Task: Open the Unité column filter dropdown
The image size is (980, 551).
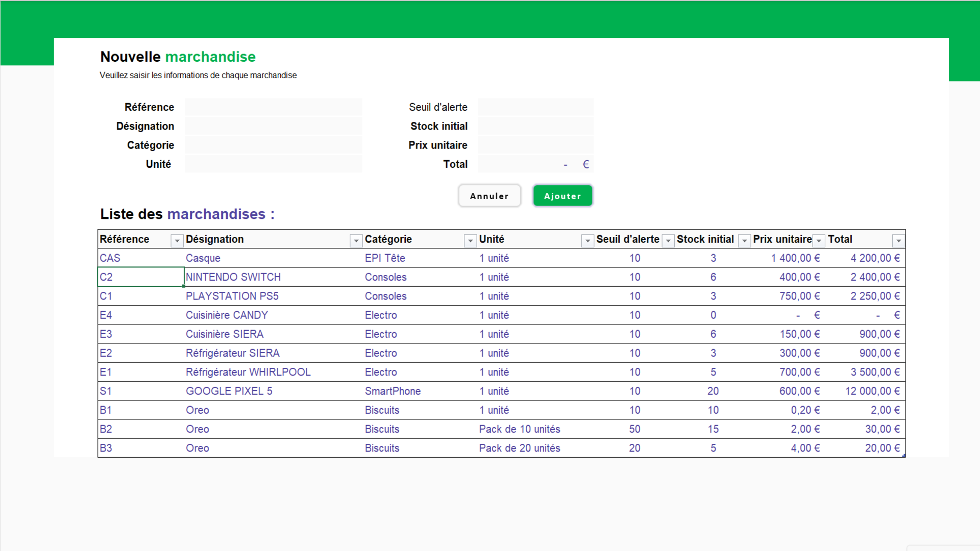Action: [x=587, y=240]
